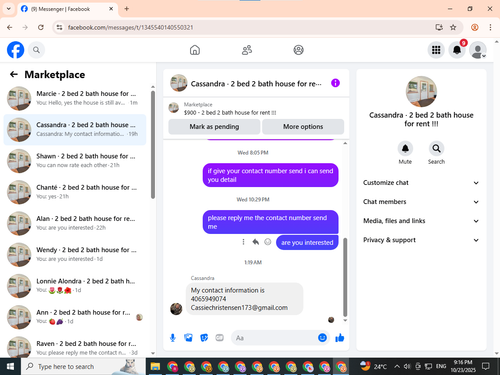The height and width of the screenshot is (375, 500).
Task: Open the notifications bell with badge
Action: pyautogui.click(x=457, y=50)
